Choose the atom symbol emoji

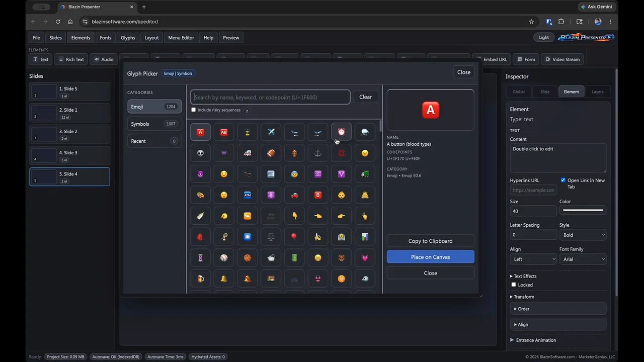coord(271,195)
